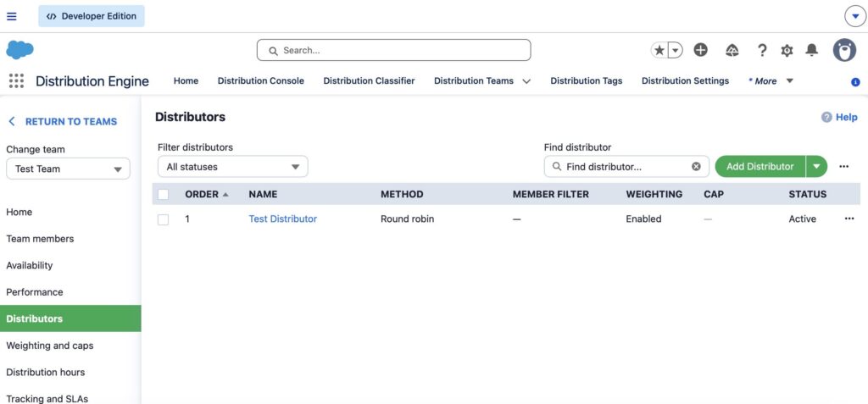This screenshot has height=404, width=868.
Task: Open the Setup gear icon
Action: pyautogui.click(x=787, y=50)
